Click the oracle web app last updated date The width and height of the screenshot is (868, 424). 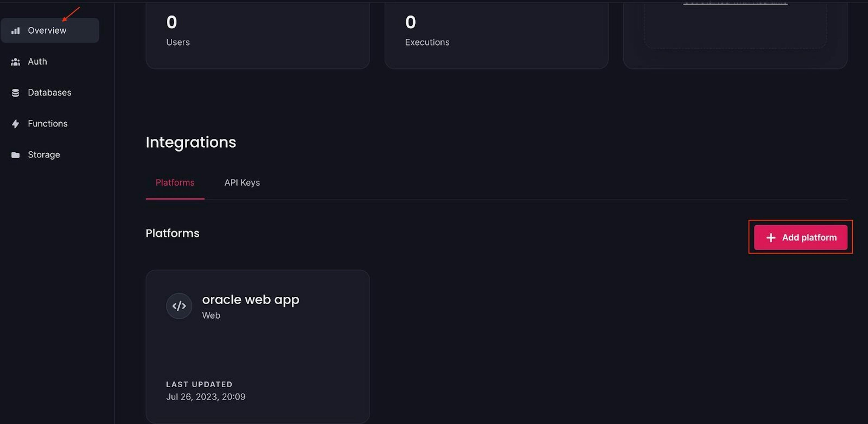point(205,397)
